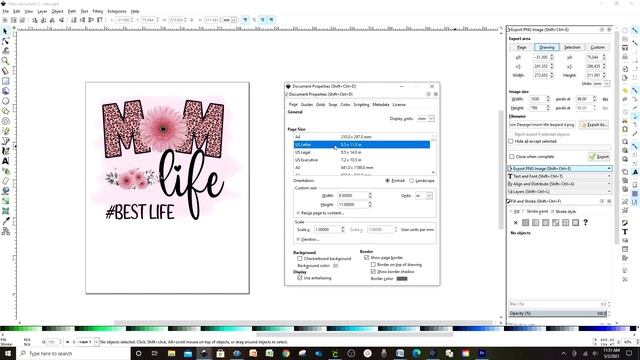Screen dimensions: 640x360
Task: Select the Bezier pen tool
Action: tap(5, 141)
